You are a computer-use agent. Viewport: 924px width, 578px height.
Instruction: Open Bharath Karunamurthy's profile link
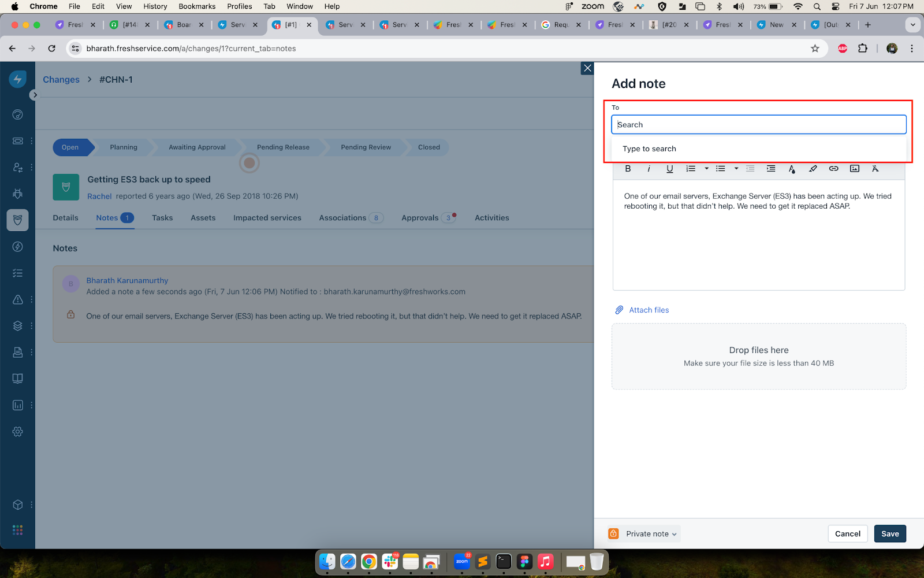127,281
